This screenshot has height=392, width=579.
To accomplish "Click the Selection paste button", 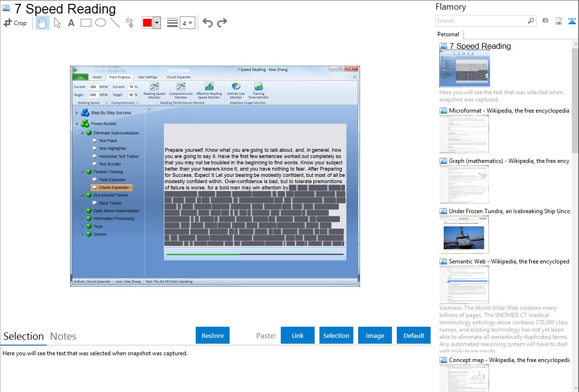I will [x=336, y=335].
